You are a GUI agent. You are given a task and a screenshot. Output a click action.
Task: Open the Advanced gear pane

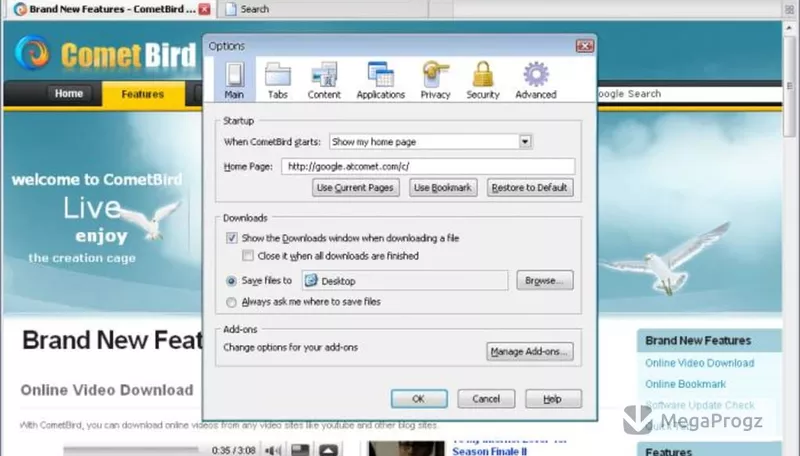[x=536, y=80]
